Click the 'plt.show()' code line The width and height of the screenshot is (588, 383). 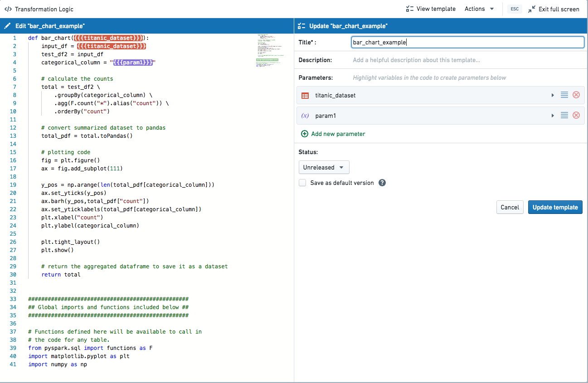pyautogui.click(x=58, y=250)
